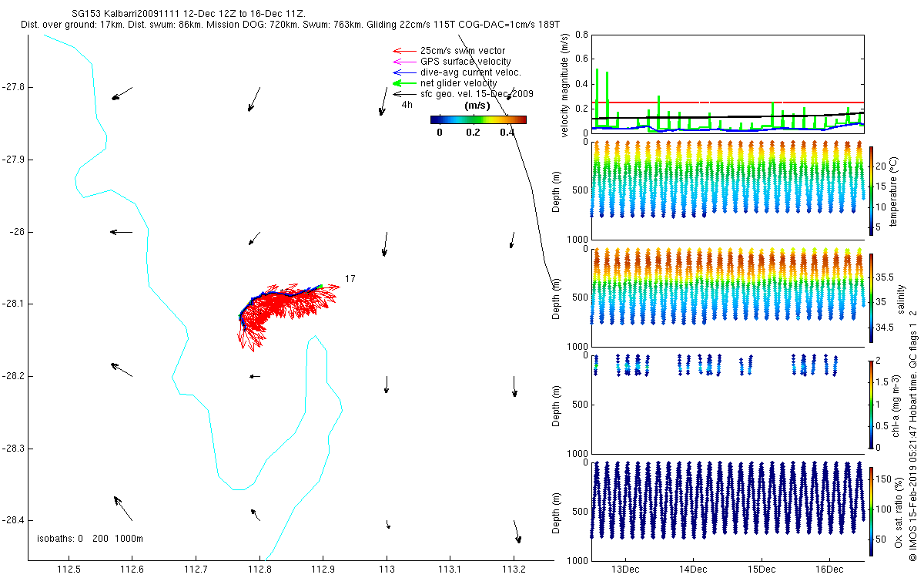Click the 'velocity magnitude (m/s)' axis label
924x578 pixels.
565,86
